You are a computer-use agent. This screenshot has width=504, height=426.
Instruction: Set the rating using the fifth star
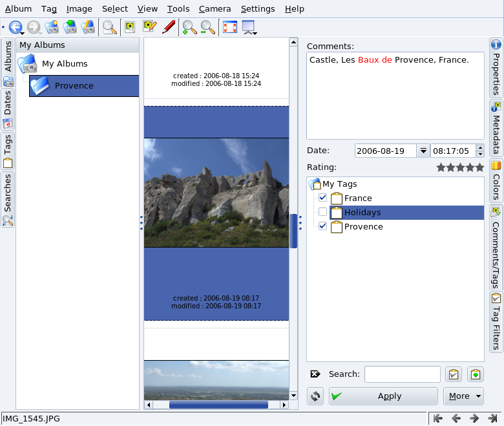479,167
